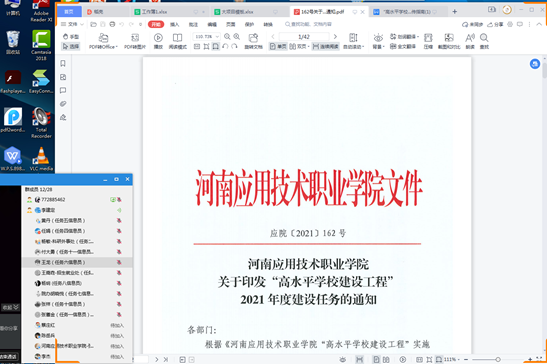Image resolution: width=547 pixels, height=364 pixels.
Task: Click status bar zoom in plus
Action: pos(530,359)
